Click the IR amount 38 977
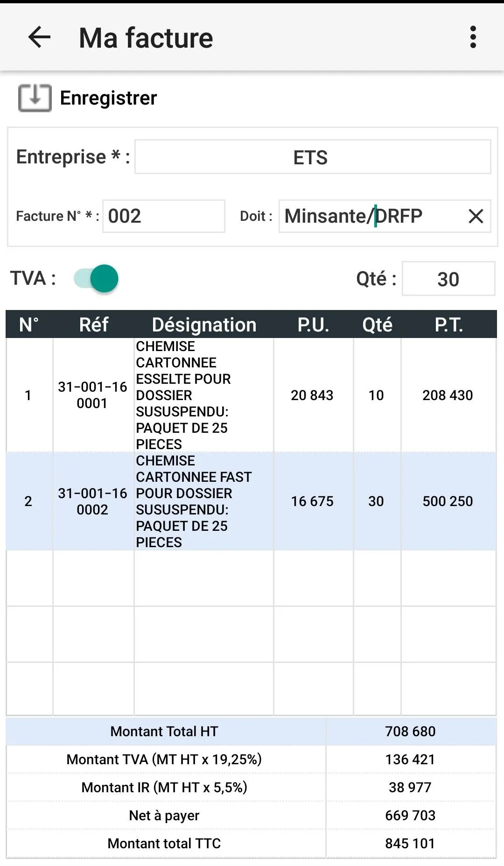The height and width of the screenshot is (866, 504). [x=410, y=787]
